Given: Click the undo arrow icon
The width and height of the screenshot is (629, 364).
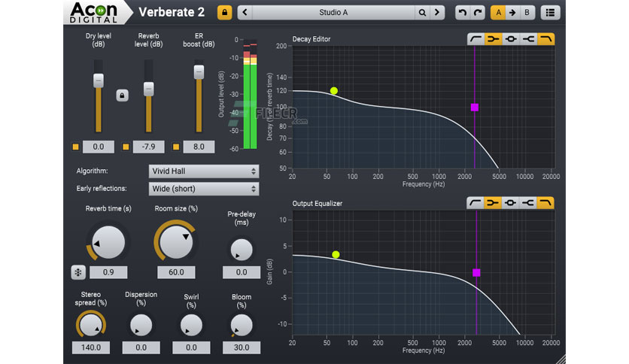Looking at the screenshot, I should point(463,13).
